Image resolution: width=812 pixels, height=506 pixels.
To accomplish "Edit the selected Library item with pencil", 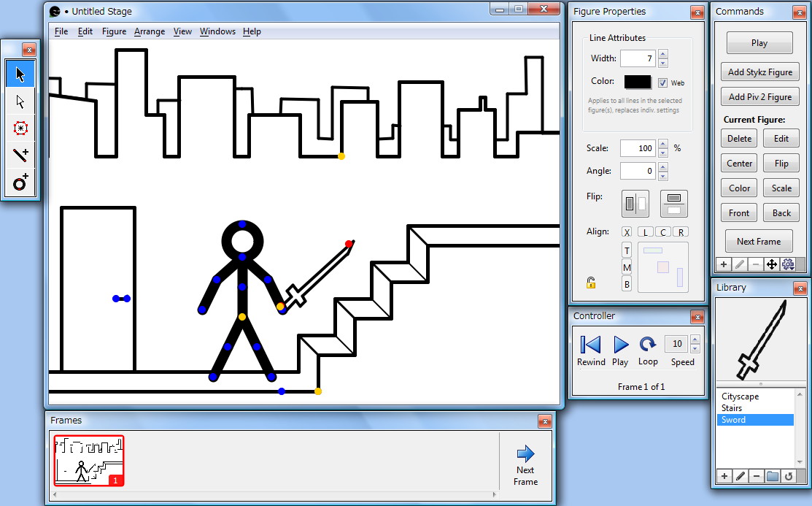I will (740, 476).
